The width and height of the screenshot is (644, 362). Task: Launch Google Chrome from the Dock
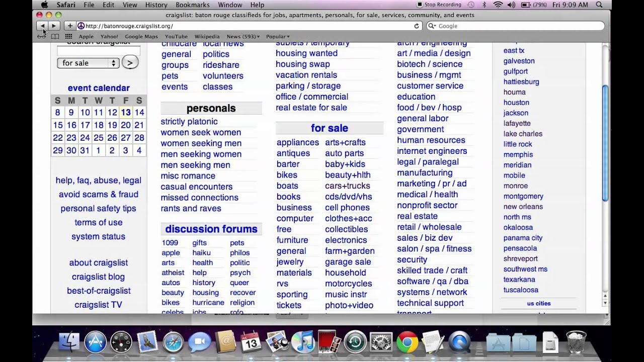coord(407,342)
